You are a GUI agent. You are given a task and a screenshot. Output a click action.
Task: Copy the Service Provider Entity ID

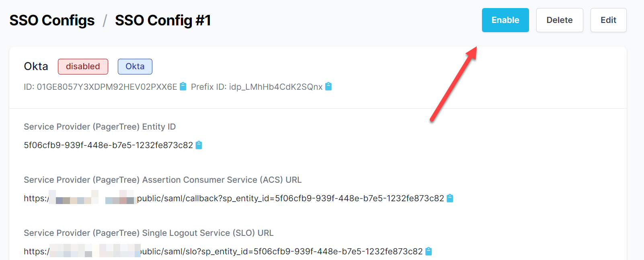199,145
